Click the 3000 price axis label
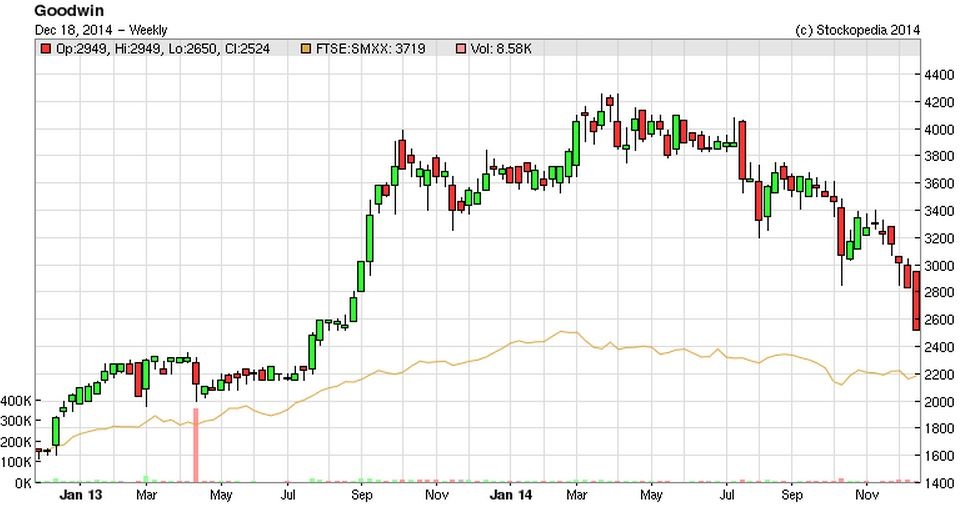The height and width of the screenshot is (519, 962). pyautogui.click(x=939, y=266)
